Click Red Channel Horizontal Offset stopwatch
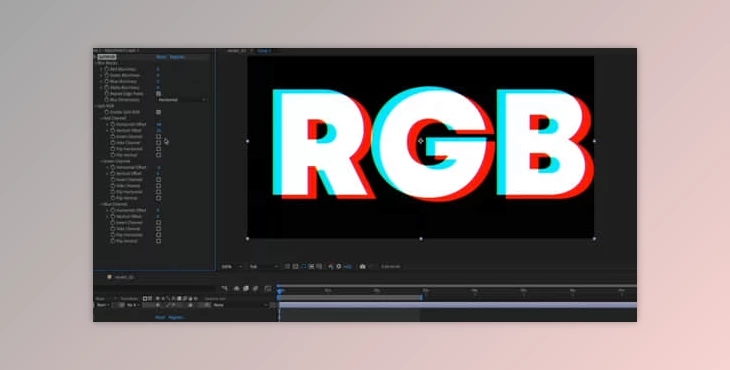 113,124
